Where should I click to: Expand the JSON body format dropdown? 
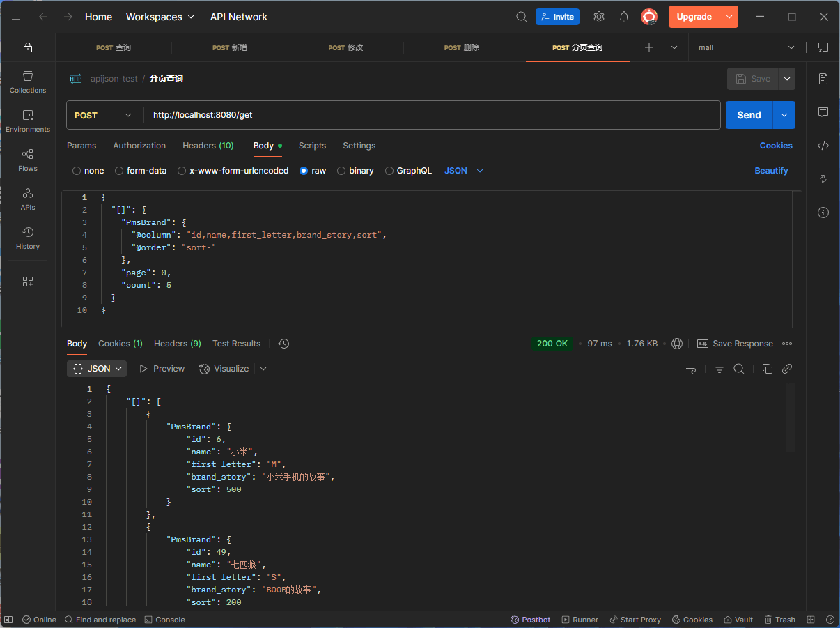coord(464,171)
